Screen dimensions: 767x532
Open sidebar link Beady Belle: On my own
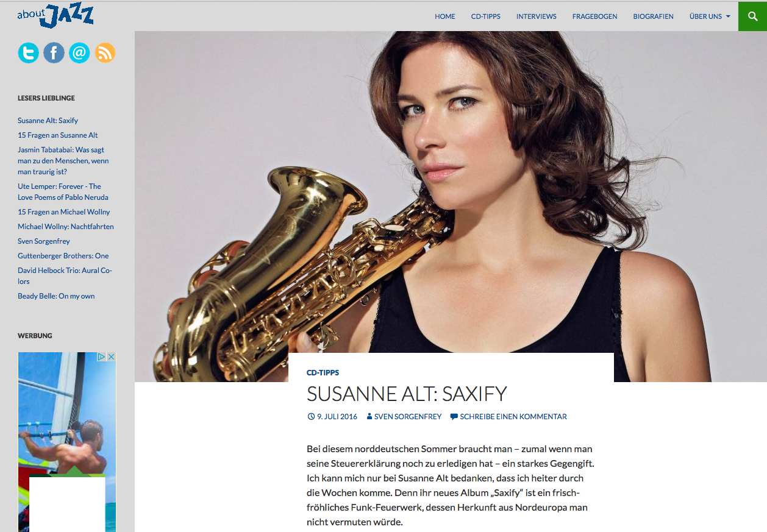[x=56, y=296]
